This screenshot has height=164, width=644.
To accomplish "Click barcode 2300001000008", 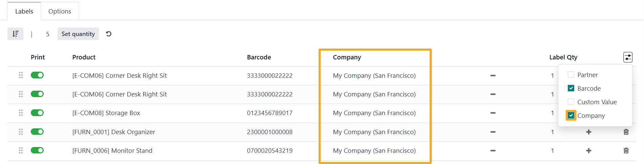I will (270, 132).
